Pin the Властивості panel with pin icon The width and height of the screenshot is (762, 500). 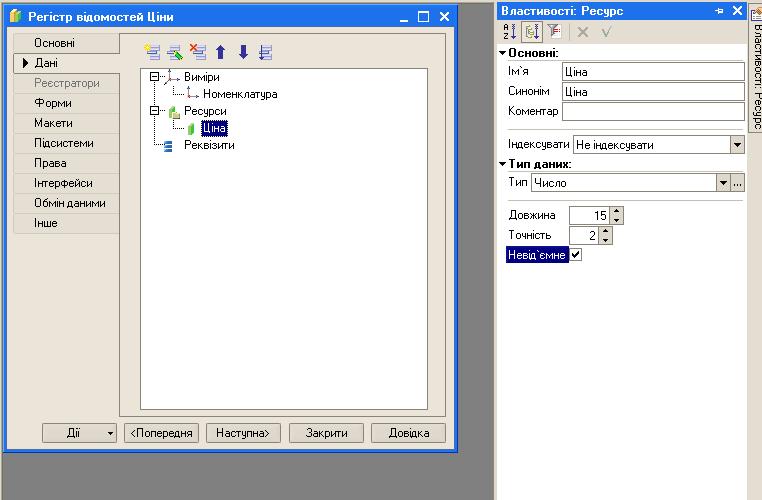pyautogui.click(x=720, y=11)
